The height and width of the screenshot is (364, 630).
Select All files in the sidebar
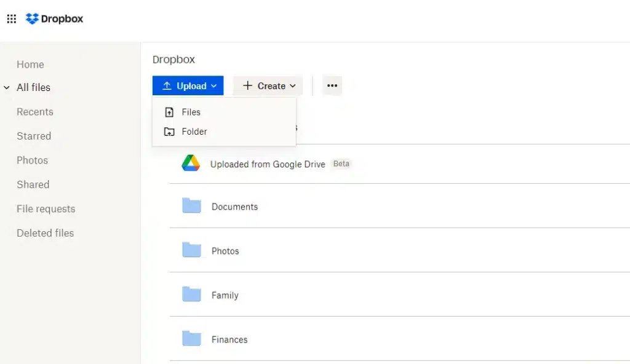click(x=34, y=87)
